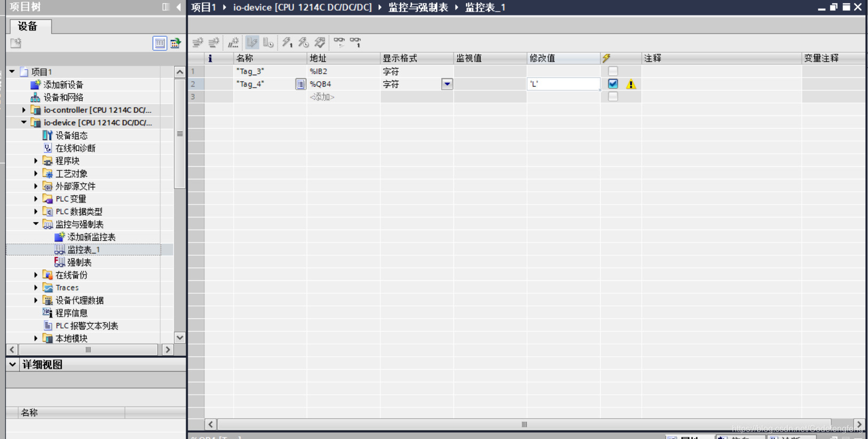Click the 名称 column header
This screenshot has height=439, width=868.
pos(270,58)
